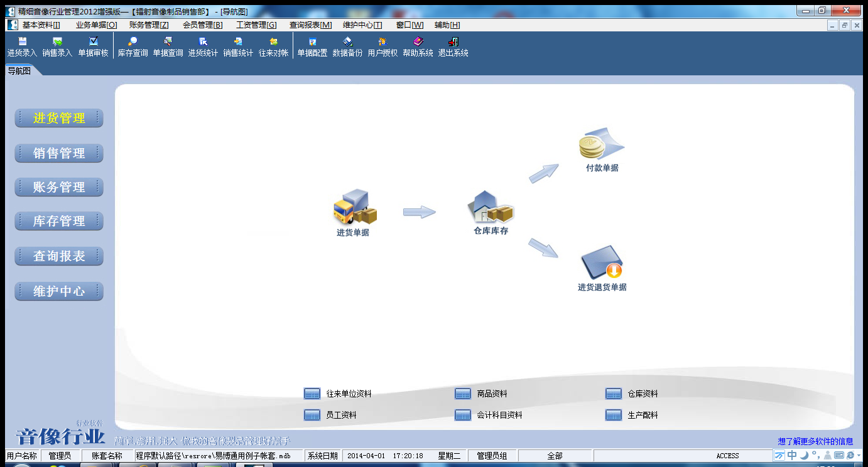Open 单据审核 document review tool
The image size is (868, 467).
tap(93, 47)
